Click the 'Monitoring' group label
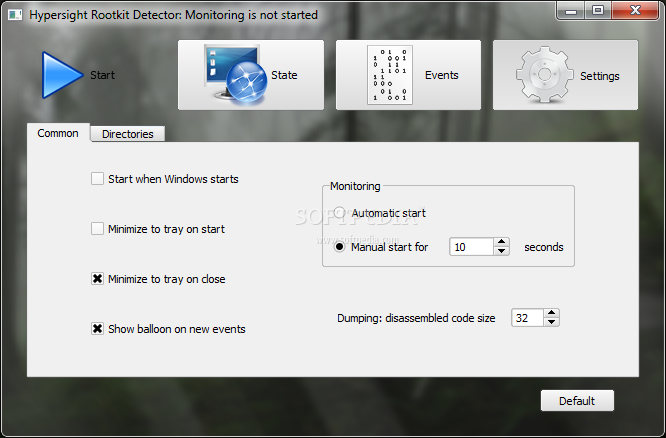666x438 pixels. coord(355,186)
